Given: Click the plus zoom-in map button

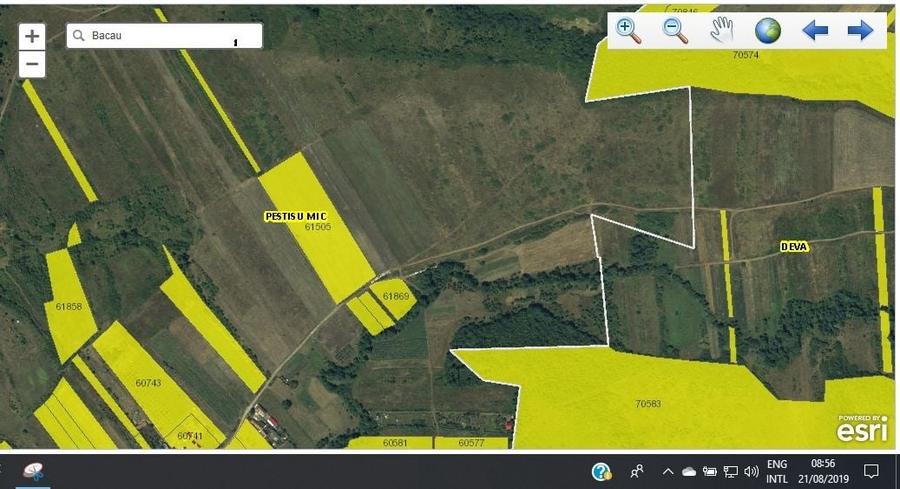Looking at the screenshot, I should pos(32,37).
